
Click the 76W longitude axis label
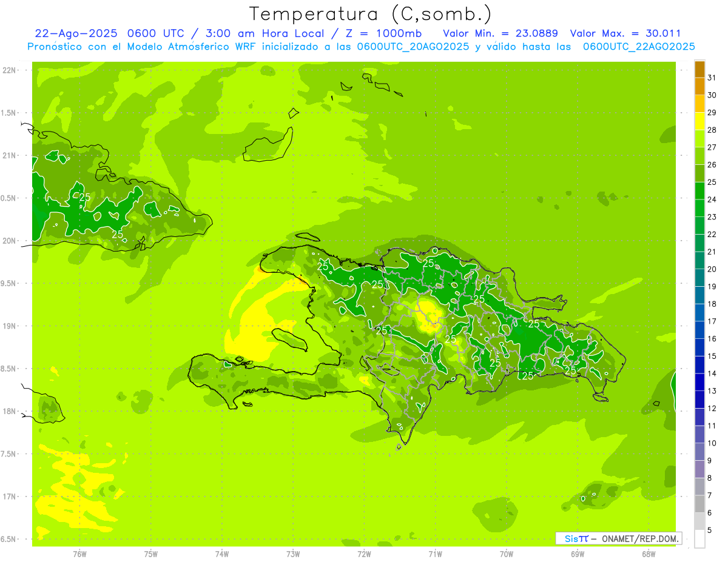coord(79,554)
